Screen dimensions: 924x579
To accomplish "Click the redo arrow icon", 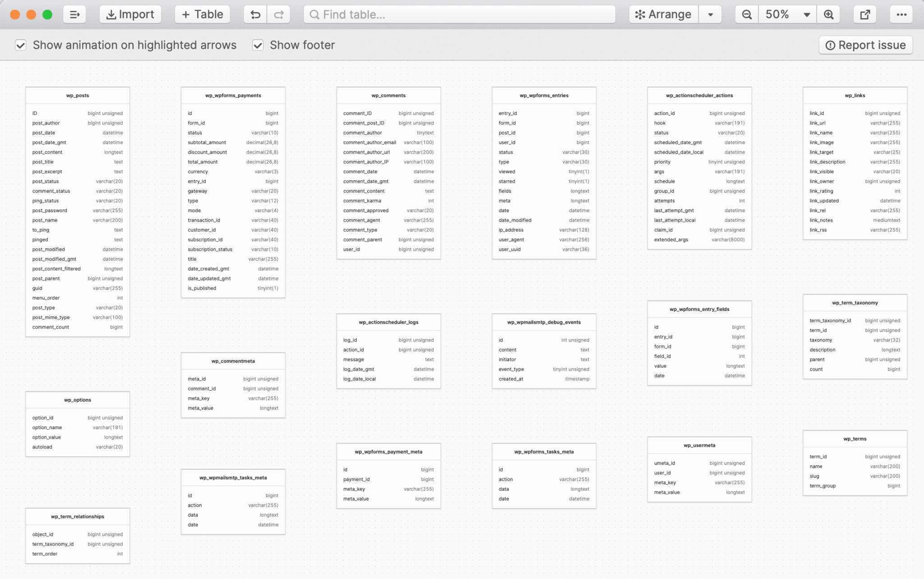I will (278, 14).
